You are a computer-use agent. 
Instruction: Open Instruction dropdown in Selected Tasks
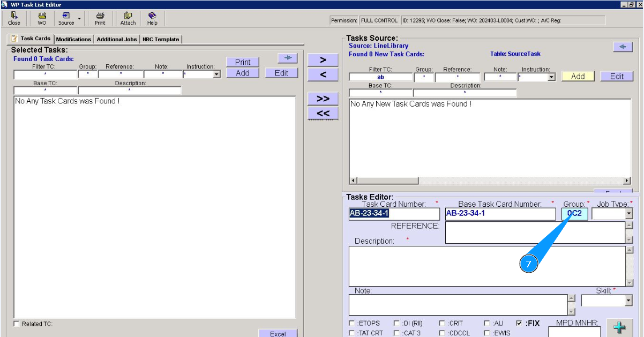(216, 74)
